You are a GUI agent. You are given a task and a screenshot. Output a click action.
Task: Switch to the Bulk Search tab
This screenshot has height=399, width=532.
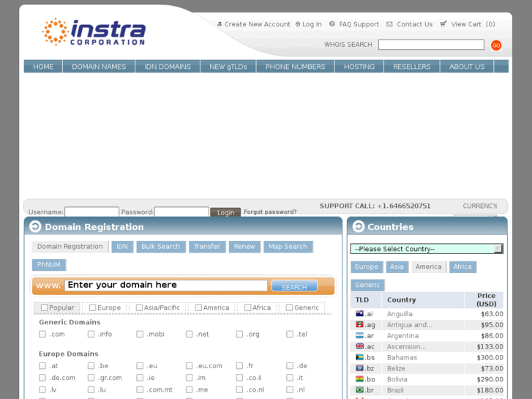click(x=160, y=247)
